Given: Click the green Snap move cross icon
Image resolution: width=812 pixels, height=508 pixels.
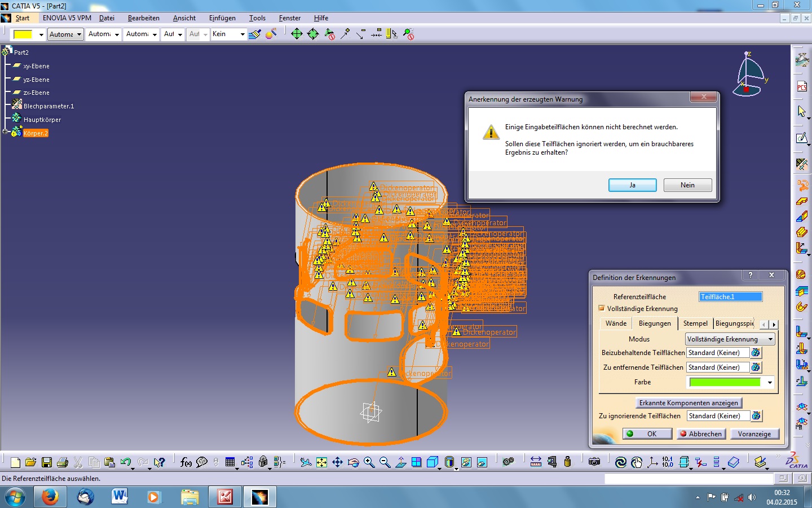Looking at the screenshot, I should (297, 34).
